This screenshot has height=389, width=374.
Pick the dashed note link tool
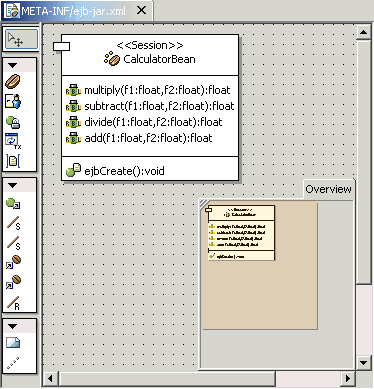click(13, 363)
